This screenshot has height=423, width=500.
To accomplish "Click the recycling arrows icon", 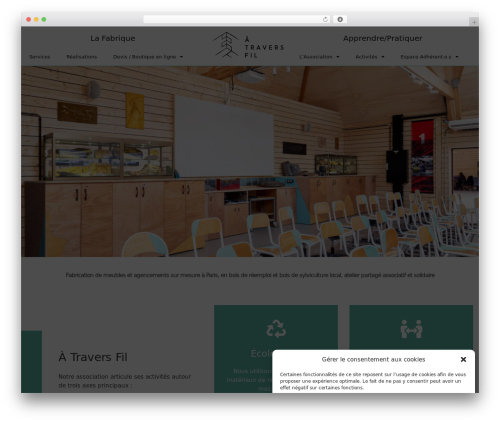I will coord(276,329).
